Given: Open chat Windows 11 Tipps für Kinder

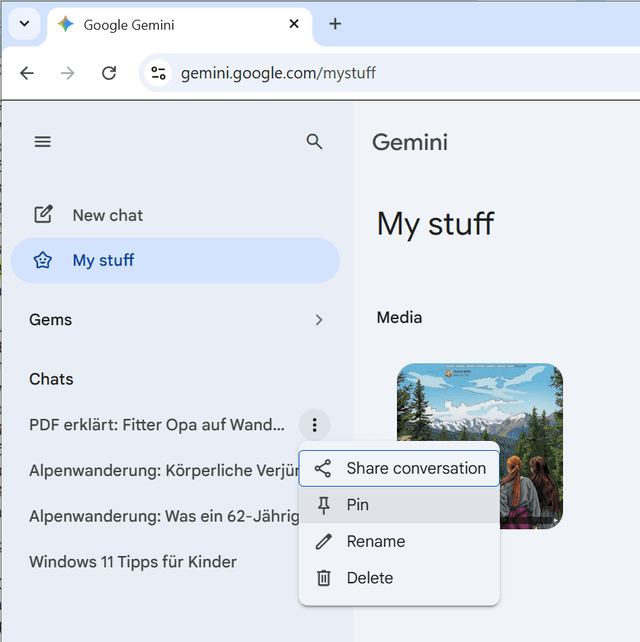Looking at the screenshot, I should (133, 562).
